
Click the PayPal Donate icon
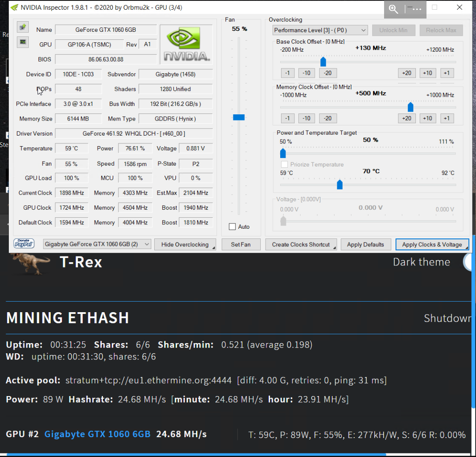[x=23, y=244]
